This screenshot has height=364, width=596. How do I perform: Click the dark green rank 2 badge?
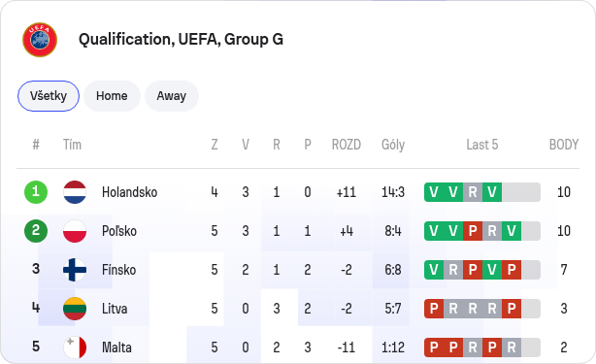coord(36,231)
